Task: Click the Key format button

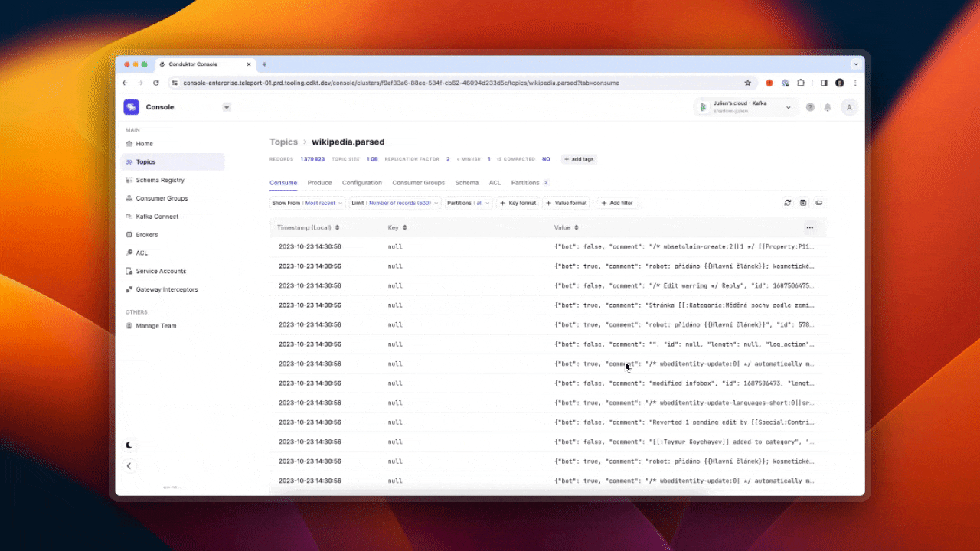Action: point(518,203)
